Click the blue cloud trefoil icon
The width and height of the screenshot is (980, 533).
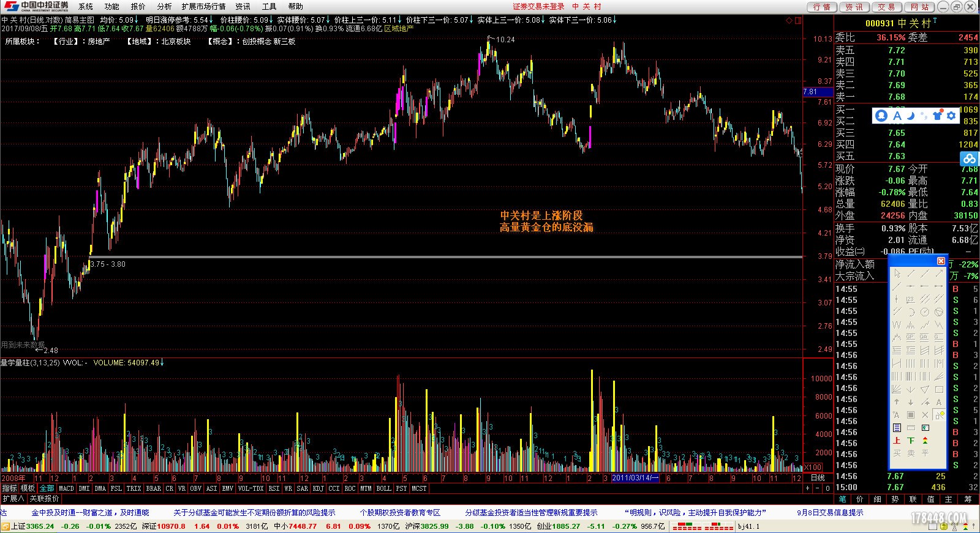pyautogui.click(x=969, y=159)
